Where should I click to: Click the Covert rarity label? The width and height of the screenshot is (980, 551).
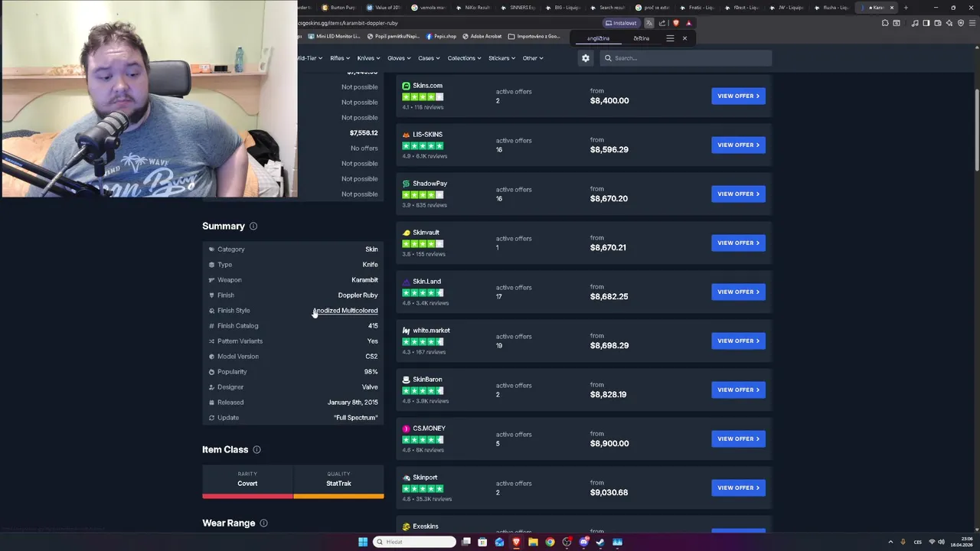[247, 484]
